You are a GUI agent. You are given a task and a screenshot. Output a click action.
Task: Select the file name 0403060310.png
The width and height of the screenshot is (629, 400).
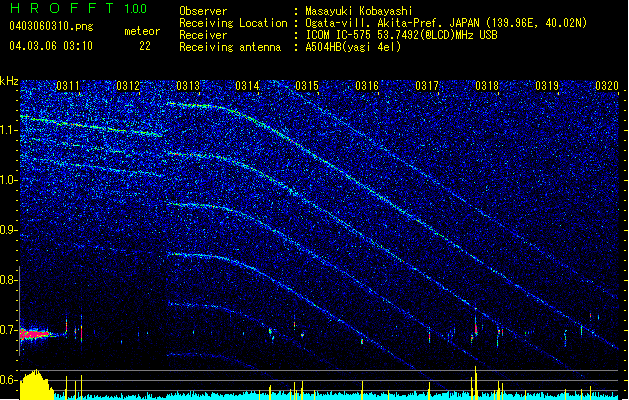point(51,26)
